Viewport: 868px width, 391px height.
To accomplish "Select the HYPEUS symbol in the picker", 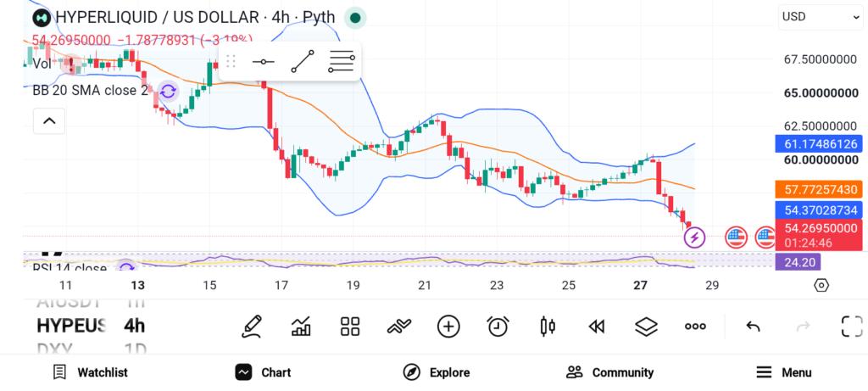I will point(71,326).
